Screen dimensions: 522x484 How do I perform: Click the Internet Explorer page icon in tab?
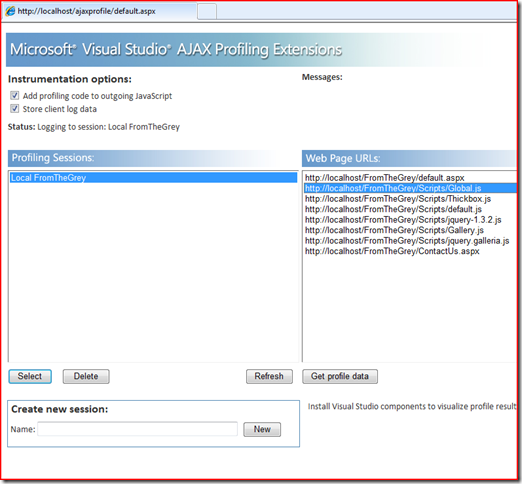[x=10, y=11]
